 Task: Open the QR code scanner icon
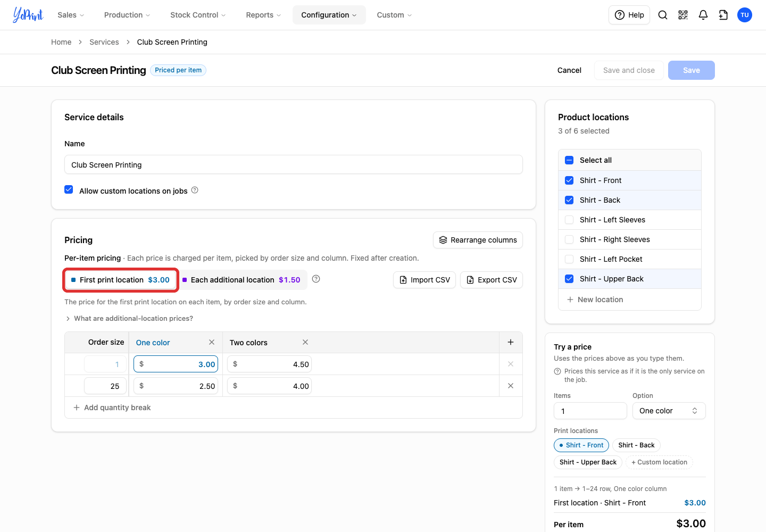coord(683,15)
